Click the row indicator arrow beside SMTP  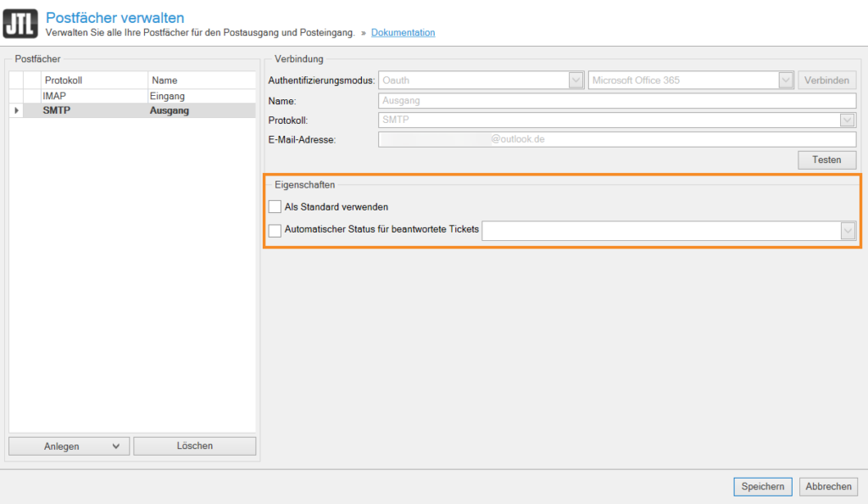pyautogui.click(x=16, y=110)
